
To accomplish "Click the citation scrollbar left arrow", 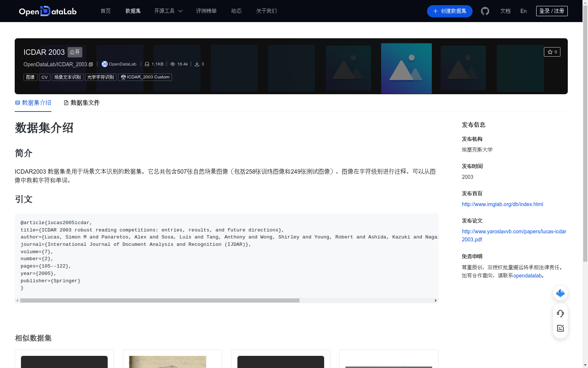I will (17, 301).
